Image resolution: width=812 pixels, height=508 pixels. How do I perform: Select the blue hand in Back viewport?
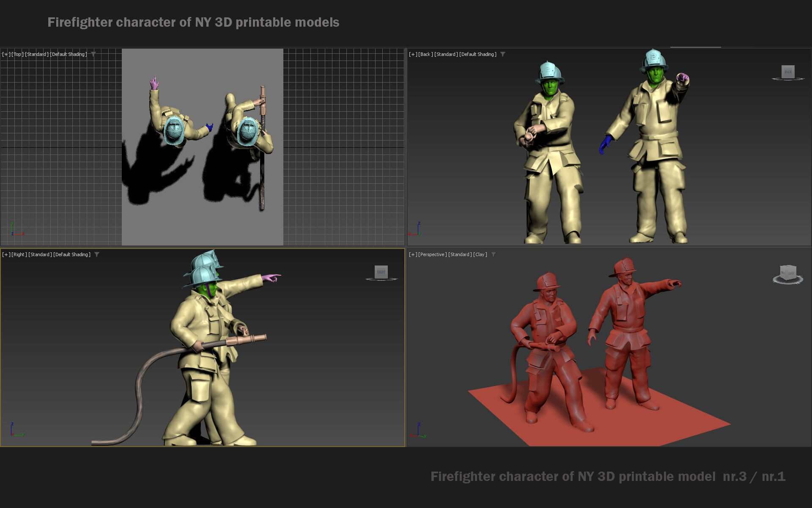(605, 144)
